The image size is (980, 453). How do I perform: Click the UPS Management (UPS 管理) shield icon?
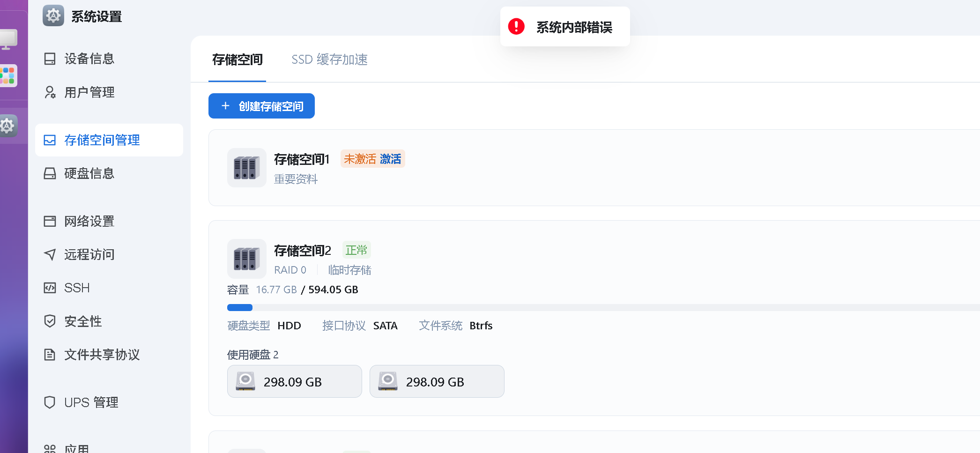(x=50, y=402)
